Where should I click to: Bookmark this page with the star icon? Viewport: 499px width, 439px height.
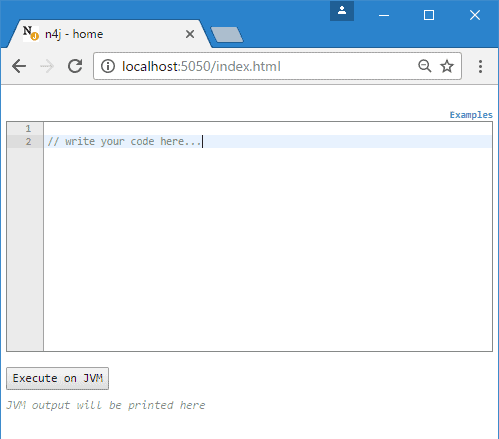(x=447, y=66)
